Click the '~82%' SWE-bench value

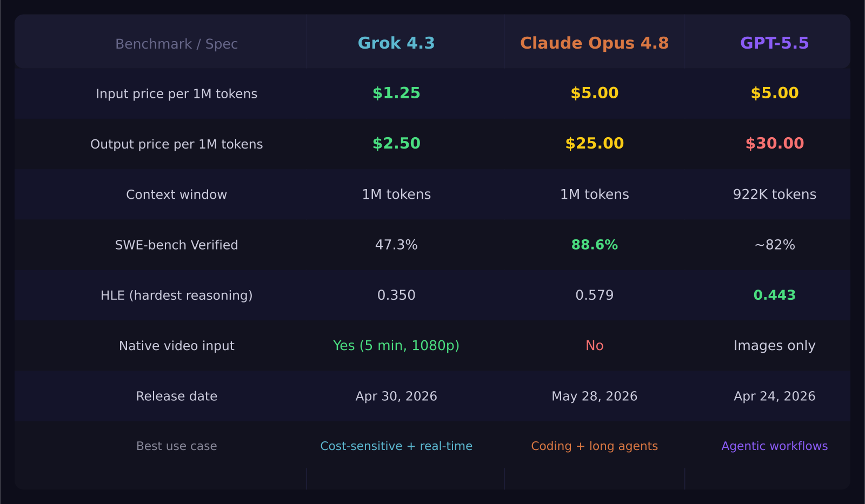[x=774, y=245]
